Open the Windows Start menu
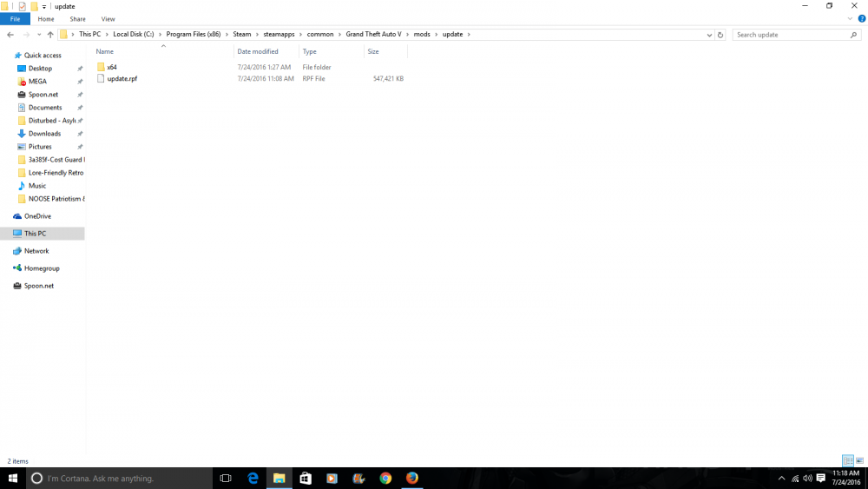Screen dimensions: 868x489 click(13, 478)
